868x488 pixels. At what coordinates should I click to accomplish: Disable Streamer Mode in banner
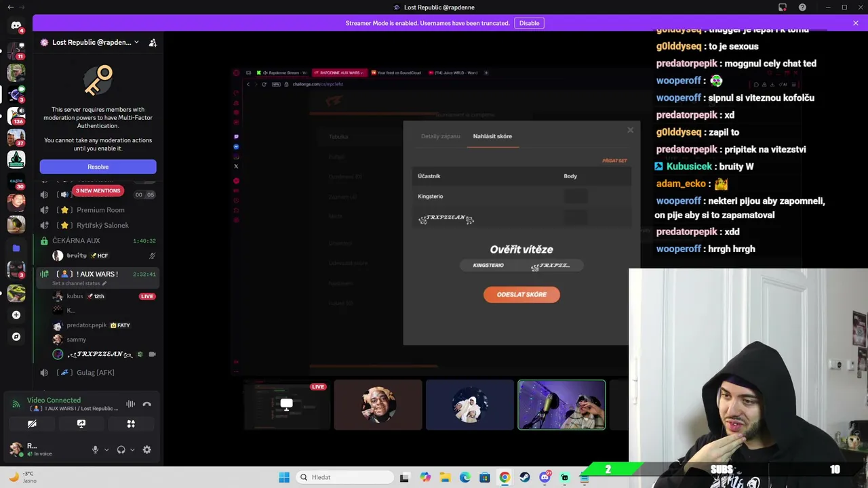529,23
